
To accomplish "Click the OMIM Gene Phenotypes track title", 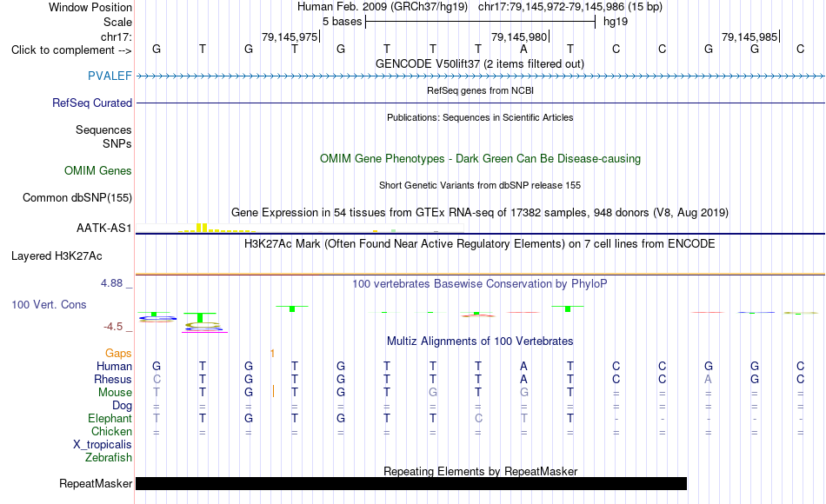I will click(480, 158).
